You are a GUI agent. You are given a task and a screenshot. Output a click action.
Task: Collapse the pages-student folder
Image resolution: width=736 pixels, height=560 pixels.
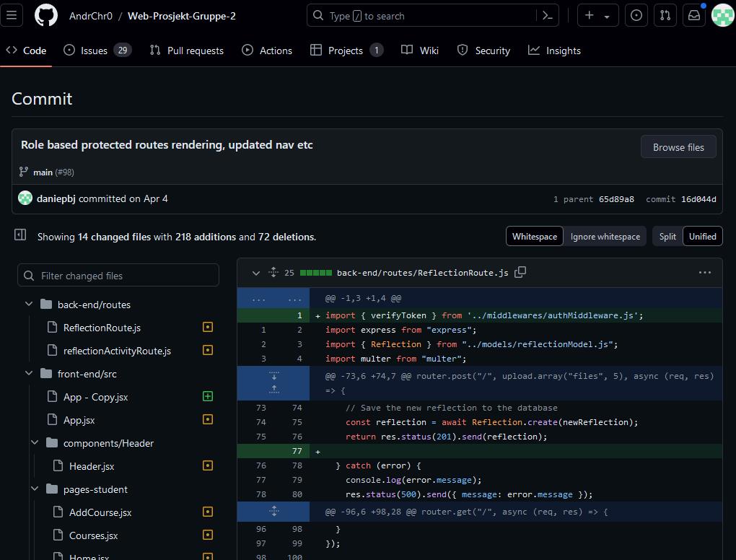(x=35, y=489)
